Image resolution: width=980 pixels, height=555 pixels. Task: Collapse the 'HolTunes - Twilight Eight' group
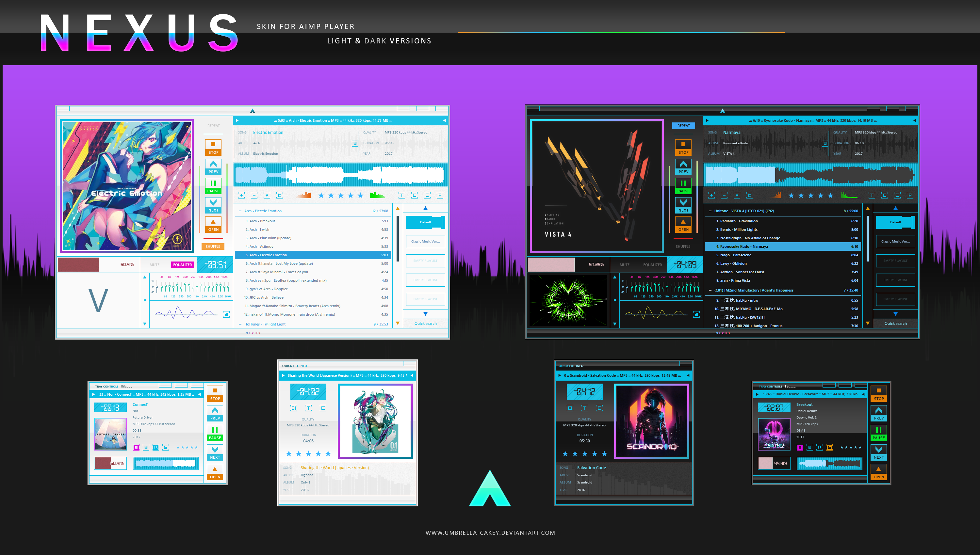click(x=240, y=325)
